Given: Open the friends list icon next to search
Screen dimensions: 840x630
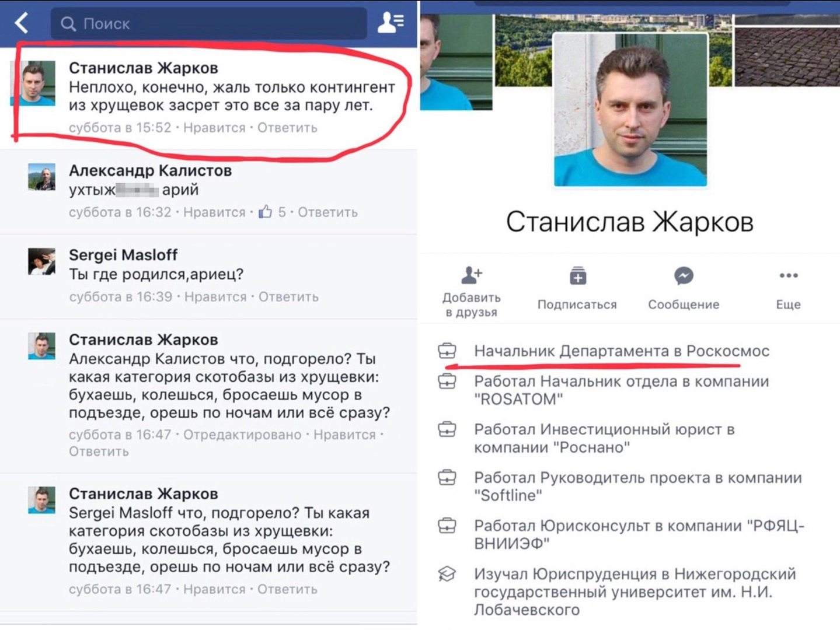Looking at the screenshot, I should point(391,23).
